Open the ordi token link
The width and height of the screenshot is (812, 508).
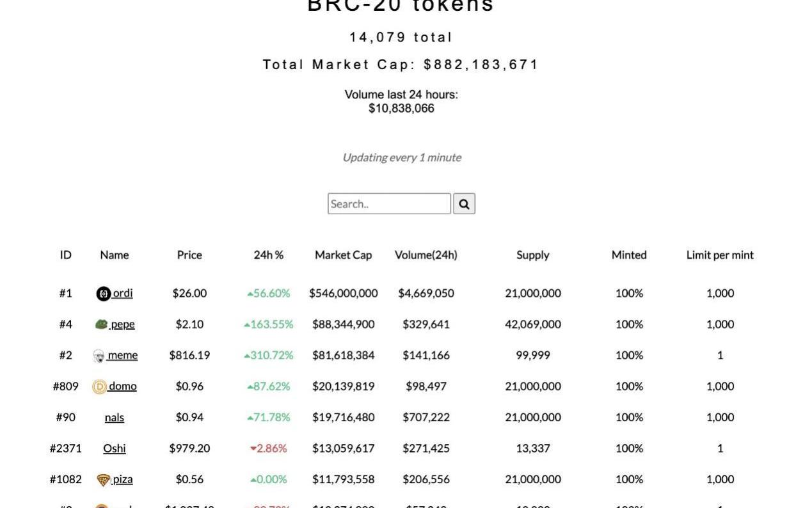point(123,293)
